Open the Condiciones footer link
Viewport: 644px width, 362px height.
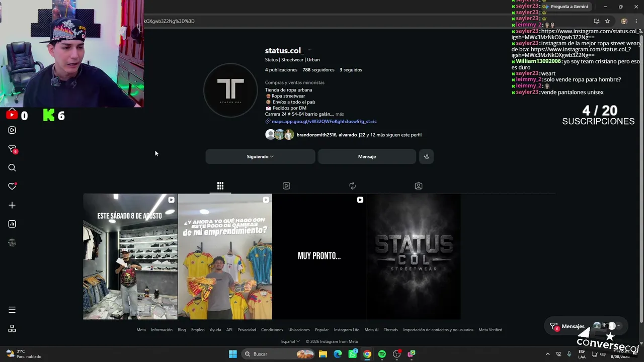[272, 330]
